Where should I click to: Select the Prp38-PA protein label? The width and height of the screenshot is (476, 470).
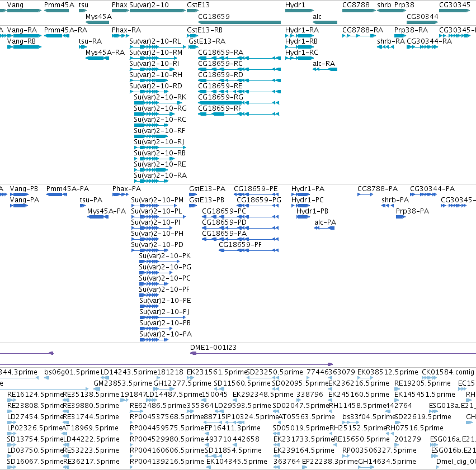[x=413, y=211]
